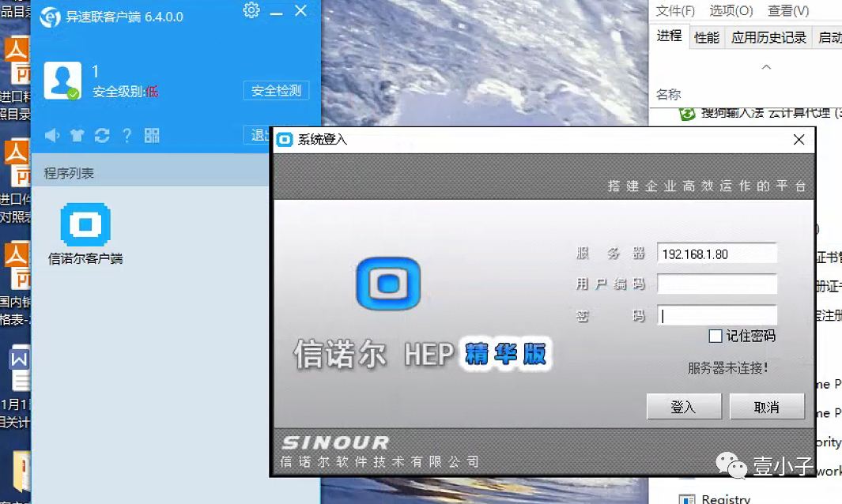Open the folder desktop icon at bottom

coord(21,472)
